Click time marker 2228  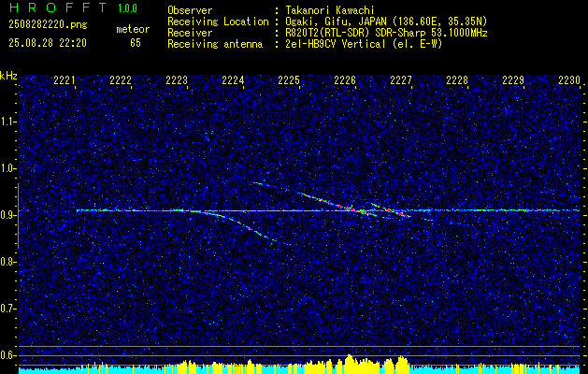pyautogui.click(x=457, y=80)
